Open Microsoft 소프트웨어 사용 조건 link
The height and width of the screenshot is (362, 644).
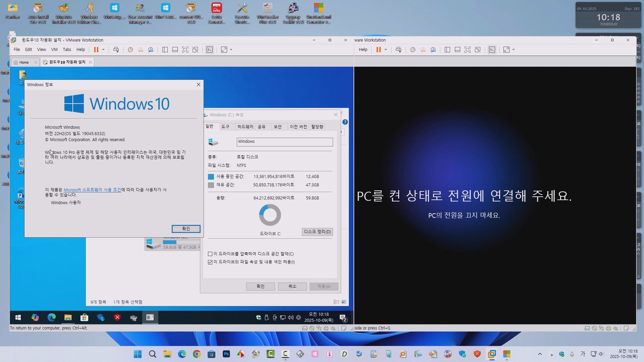[x=92, y=190]
